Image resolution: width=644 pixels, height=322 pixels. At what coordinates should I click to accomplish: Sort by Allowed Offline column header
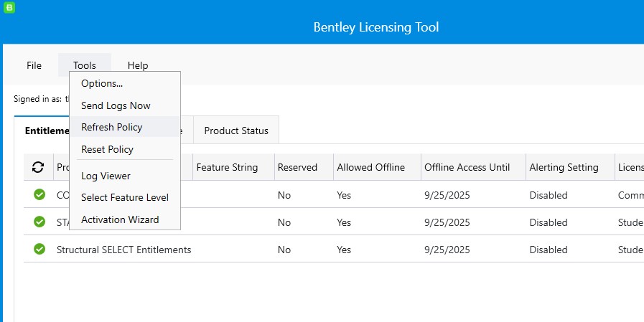(370, 167)
